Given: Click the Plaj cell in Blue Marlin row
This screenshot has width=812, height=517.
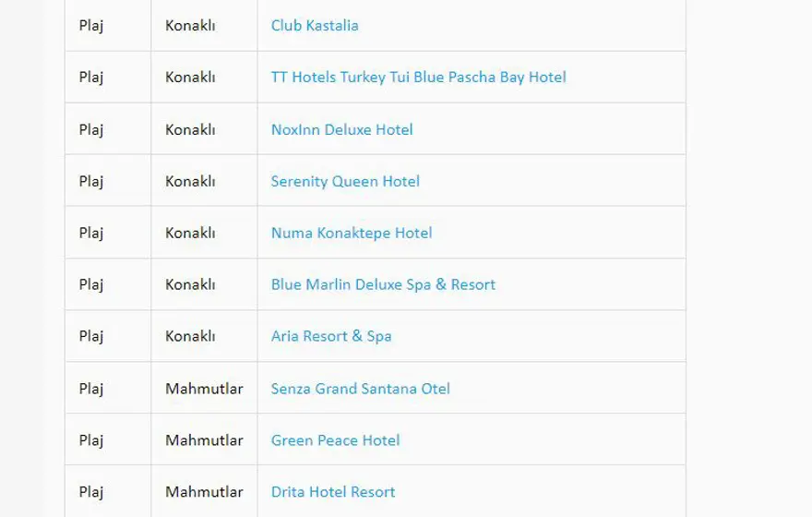Looking at the screenshot, I should point(91,284).
